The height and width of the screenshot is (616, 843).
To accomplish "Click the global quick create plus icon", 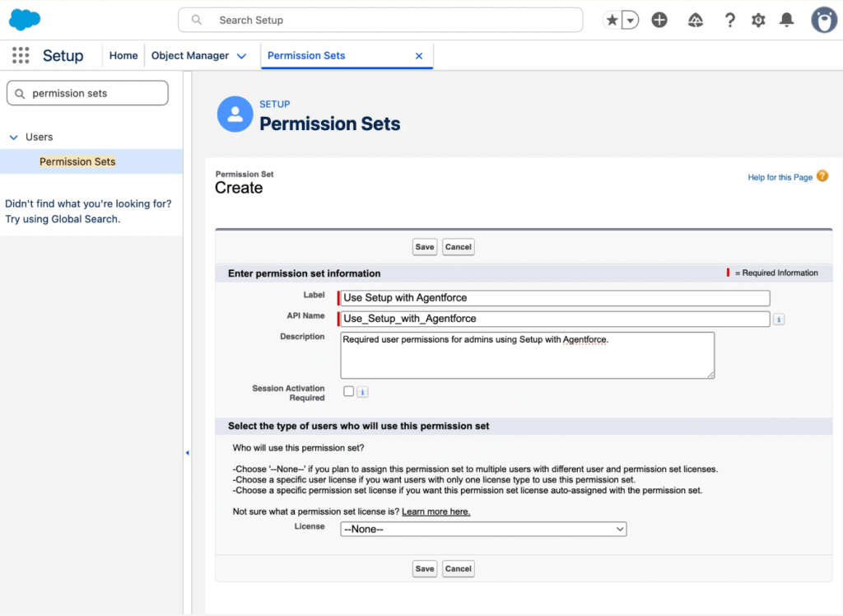I will pos(659,20).
